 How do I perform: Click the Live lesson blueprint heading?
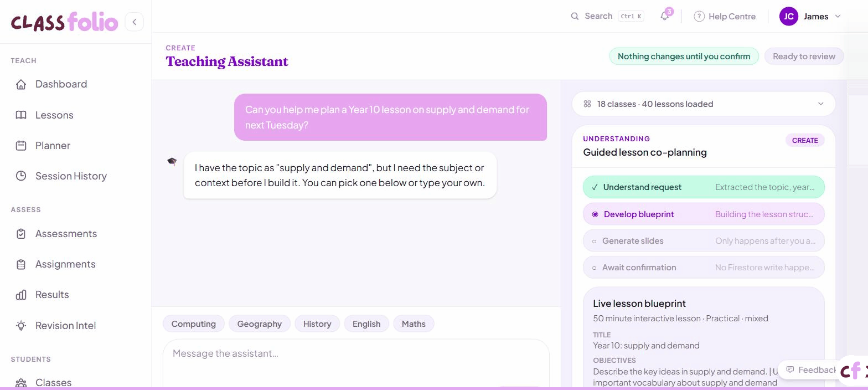coord(639,304)
